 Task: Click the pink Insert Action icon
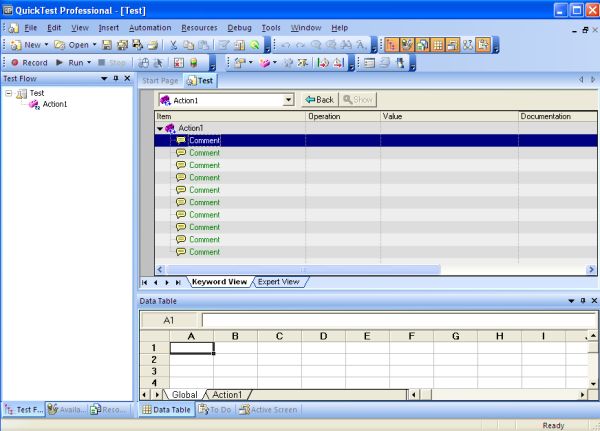point(264,62)
